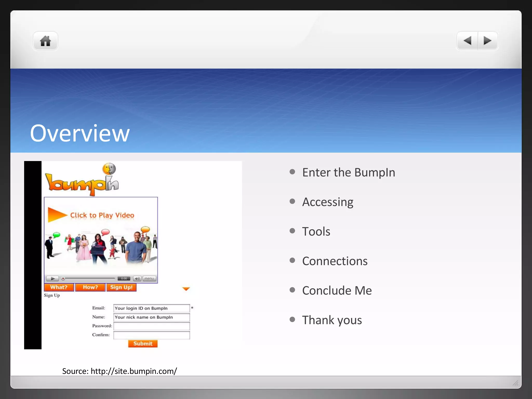
Task: Click the Name nick name field
Action: pos(151,317)
